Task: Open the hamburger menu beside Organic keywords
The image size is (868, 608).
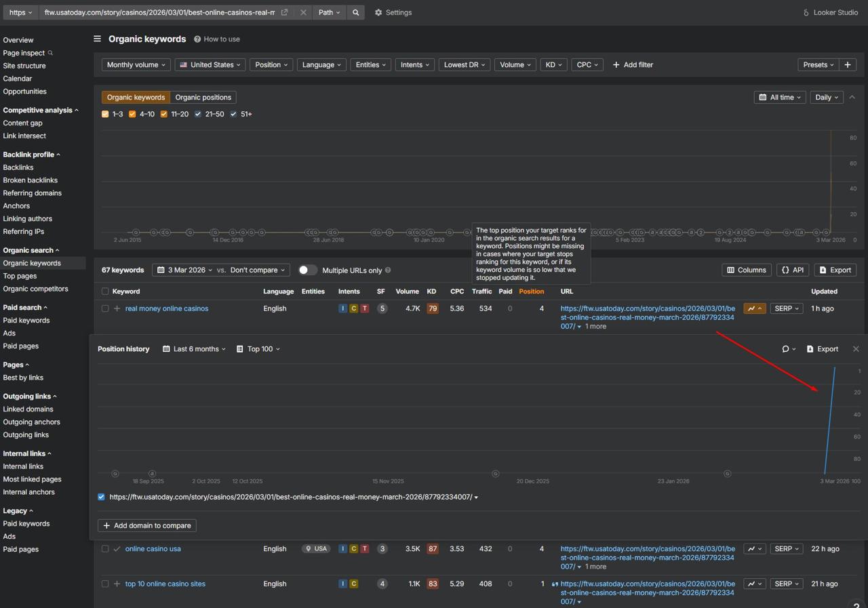Action: tap(98, 39)
